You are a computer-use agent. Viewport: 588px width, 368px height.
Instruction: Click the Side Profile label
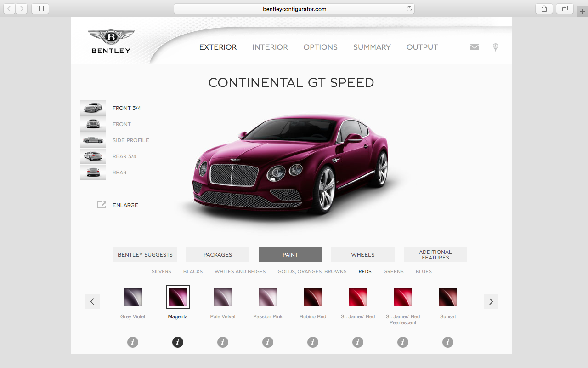pos(131,140)
